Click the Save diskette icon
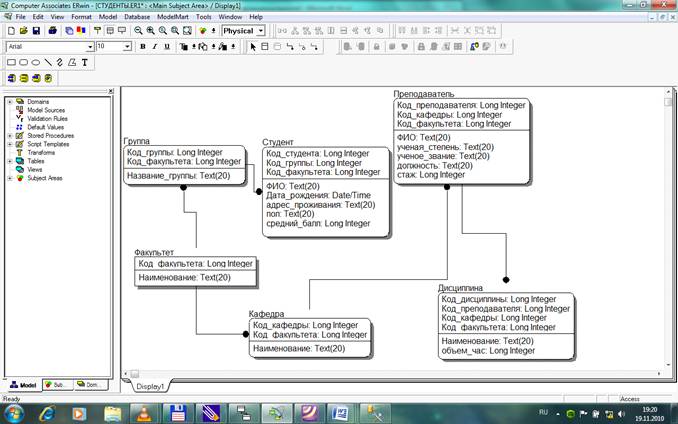 37,31
